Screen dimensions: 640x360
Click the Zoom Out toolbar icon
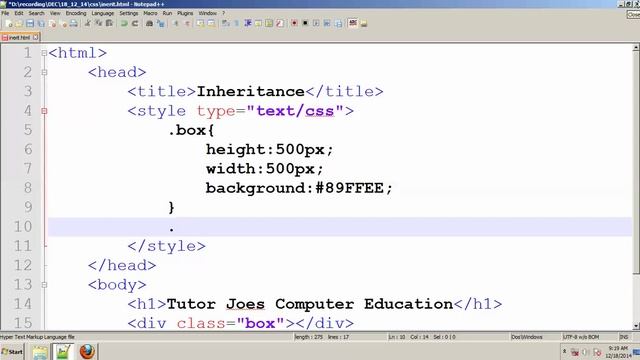tap(187, 23)
